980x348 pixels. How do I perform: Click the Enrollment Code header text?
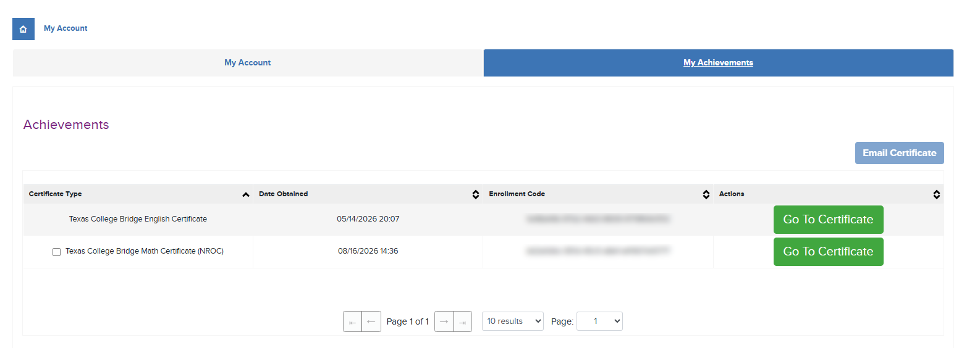[517, 194]
